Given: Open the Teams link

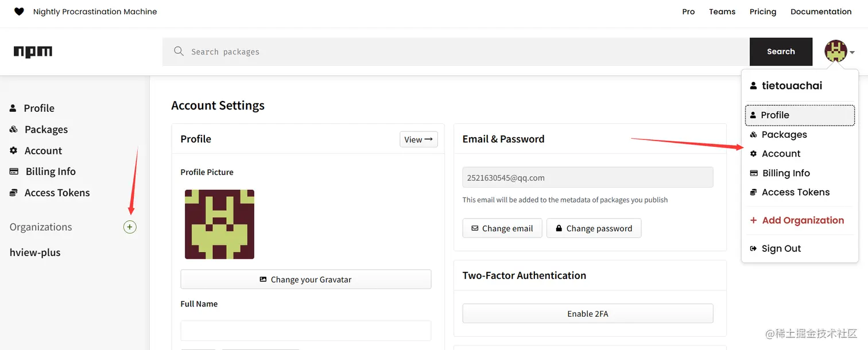Looking at the screenshot, I should tap(722, 11).
